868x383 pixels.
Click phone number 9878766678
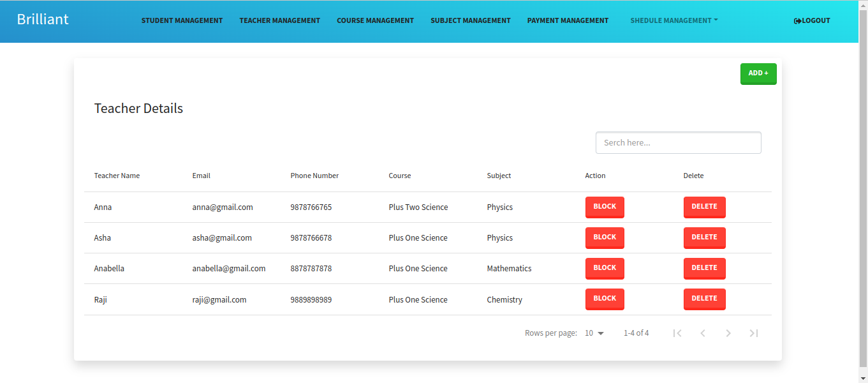pyautogui.click(x=311, y=238)
